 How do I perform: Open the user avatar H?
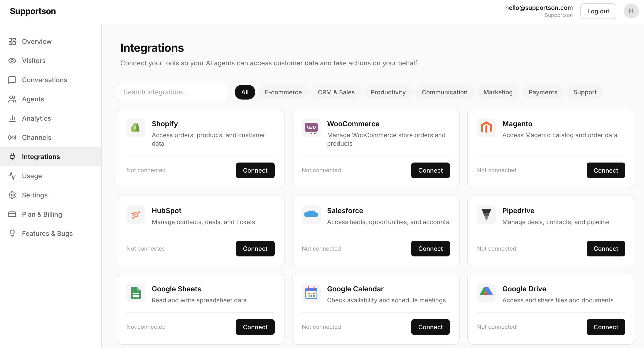click(x=631, y=11)
